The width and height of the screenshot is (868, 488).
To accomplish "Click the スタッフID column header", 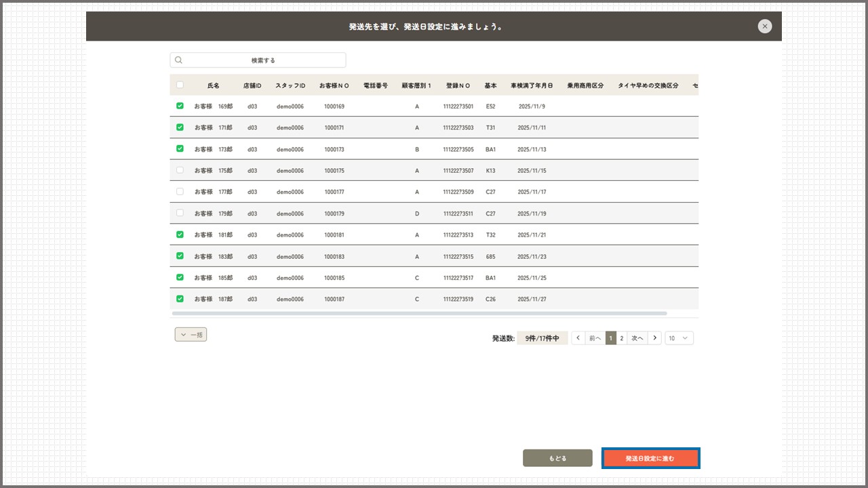I will coord(290,85).
